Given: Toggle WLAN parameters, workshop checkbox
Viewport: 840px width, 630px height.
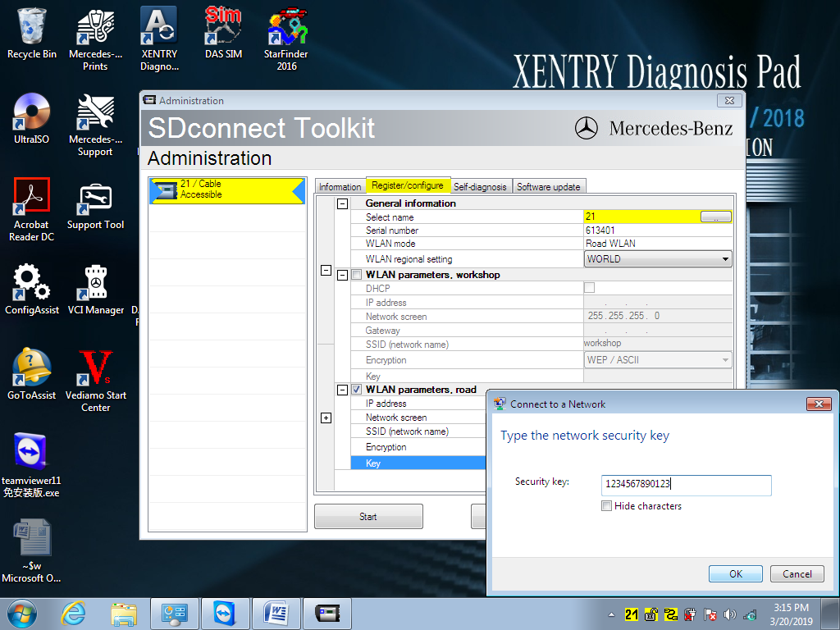Looking at the screenshot, I should [x=356, y=275].
